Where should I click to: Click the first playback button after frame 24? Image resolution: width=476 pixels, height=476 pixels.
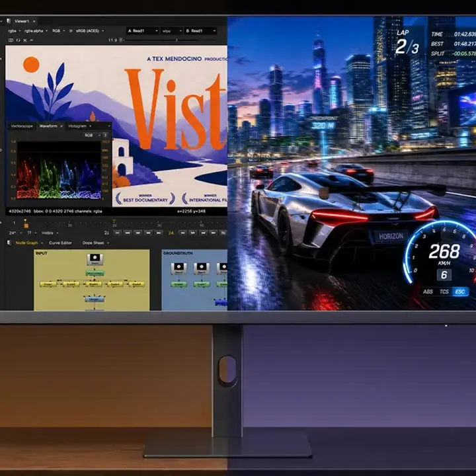[182, 233]
